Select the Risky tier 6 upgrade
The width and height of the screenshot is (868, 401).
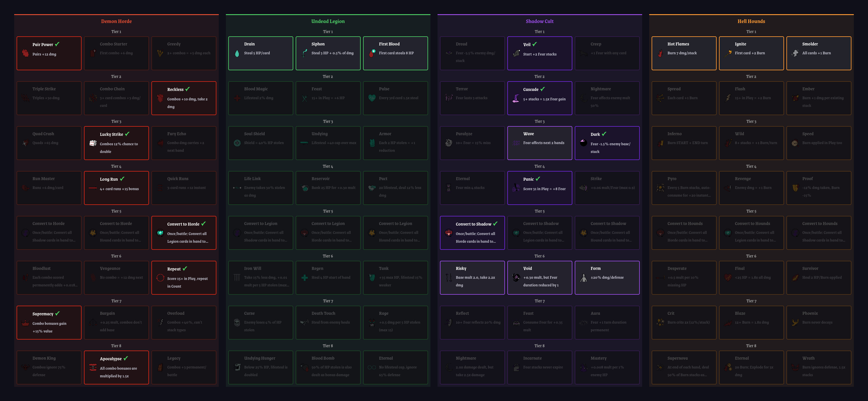click(472, 278)
